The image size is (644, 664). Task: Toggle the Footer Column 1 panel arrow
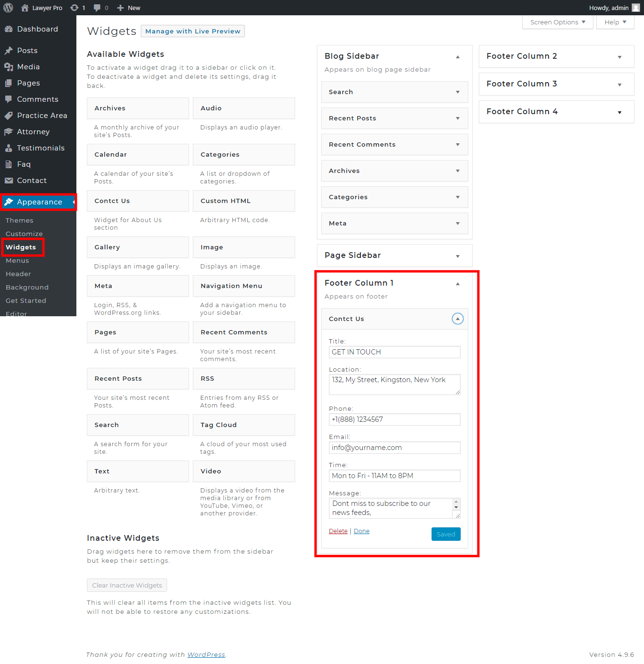[x=457, y=284]
